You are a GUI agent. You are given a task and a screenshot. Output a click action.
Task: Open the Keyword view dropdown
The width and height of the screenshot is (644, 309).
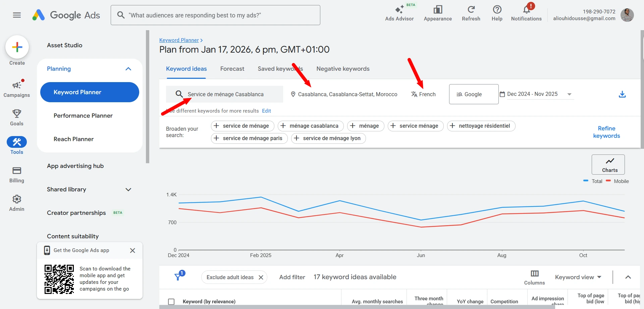pos(578,277)
